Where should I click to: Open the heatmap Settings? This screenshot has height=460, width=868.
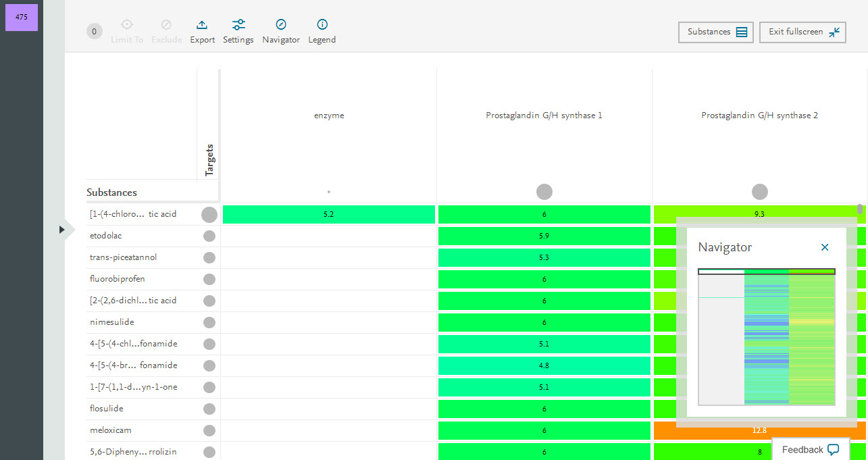238,26
